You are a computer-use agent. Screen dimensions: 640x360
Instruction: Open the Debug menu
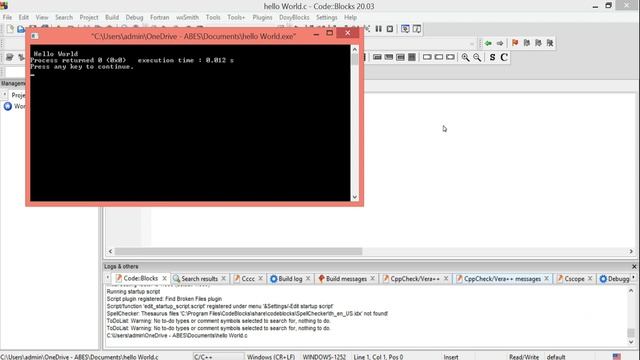click(134, 18)
